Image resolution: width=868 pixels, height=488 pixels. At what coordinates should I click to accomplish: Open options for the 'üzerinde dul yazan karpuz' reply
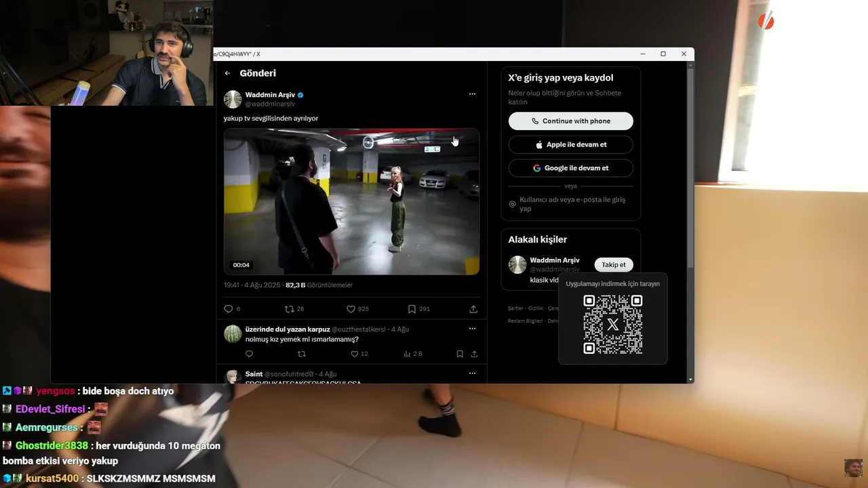[x=472, y=329]
